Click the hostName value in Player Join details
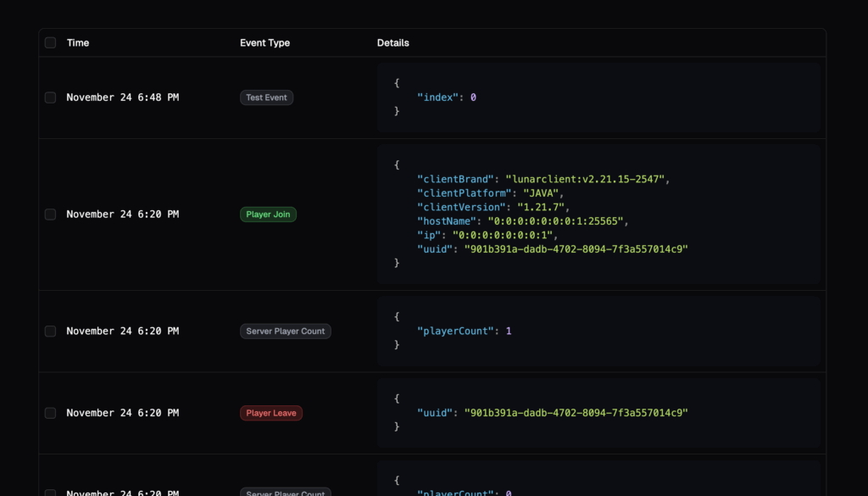 551,221
